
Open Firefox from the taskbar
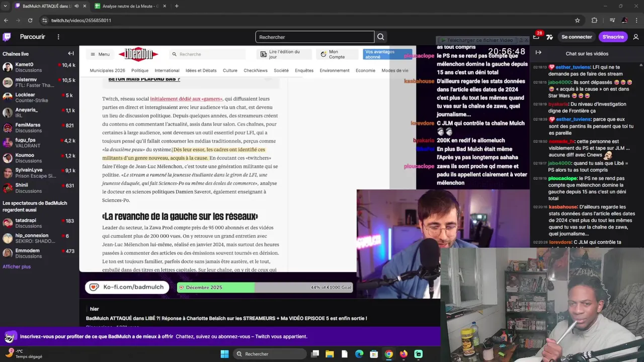404,354
